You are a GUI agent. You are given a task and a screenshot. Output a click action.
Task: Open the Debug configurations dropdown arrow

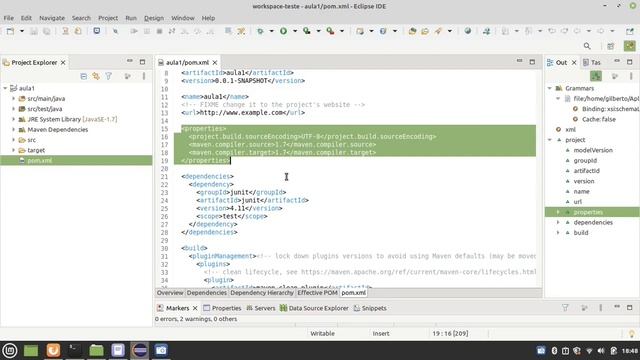[271, 31]
